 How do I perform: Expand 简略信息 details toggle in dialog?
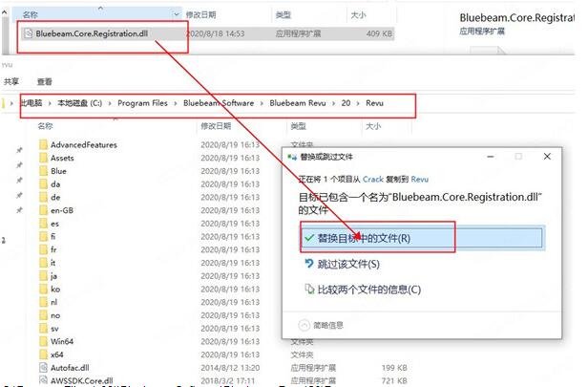pyautogui.click(x=304, y=325)
